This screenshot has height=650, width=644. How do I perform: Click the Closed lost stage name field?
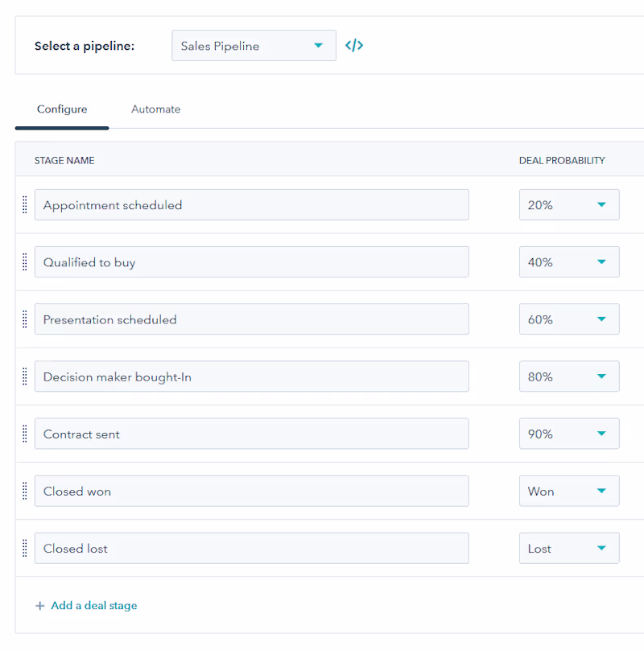(251, 548)
